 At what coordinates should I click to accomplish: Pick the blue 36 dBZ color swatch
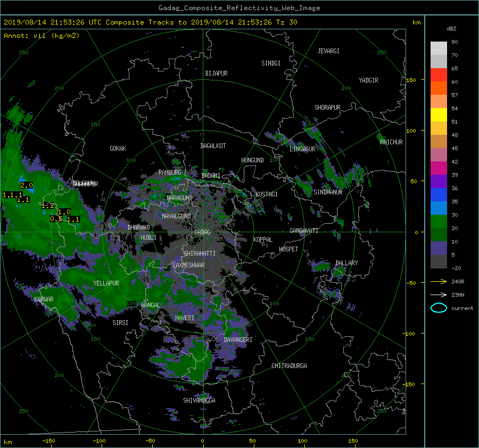point(439,194)
